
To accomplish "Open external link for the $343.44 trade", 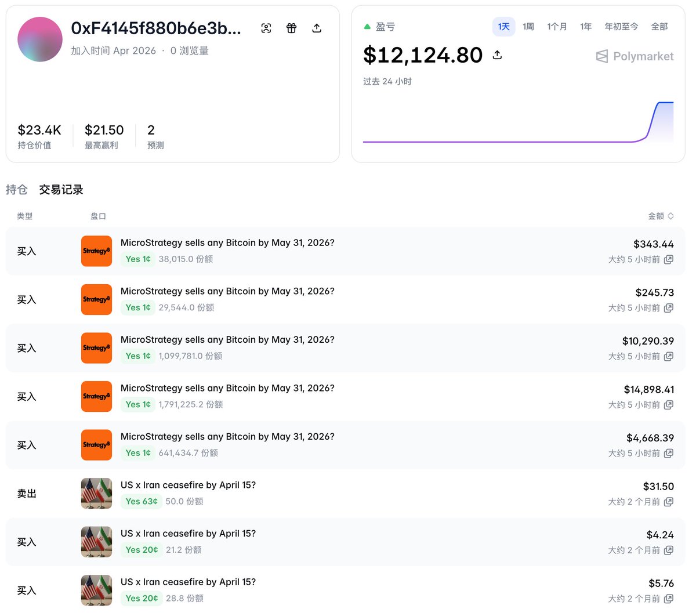I will click(x=669, y=259).
